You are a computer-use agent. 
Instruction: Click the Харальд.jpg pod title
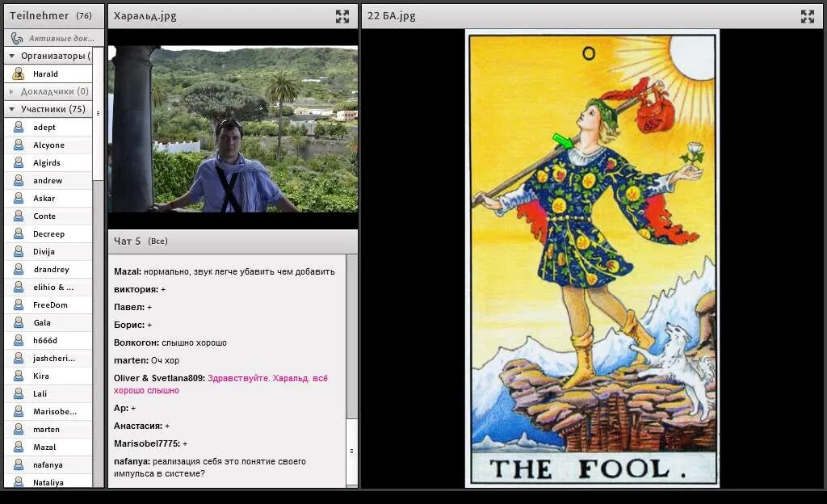145,16
